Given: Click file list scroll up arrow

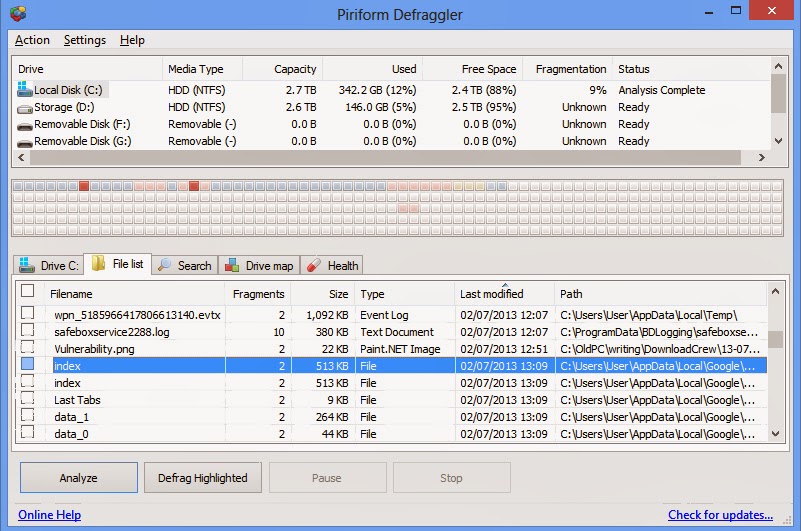Looking at the screenshot, I should pyautogui.click(x=775, y=291).
